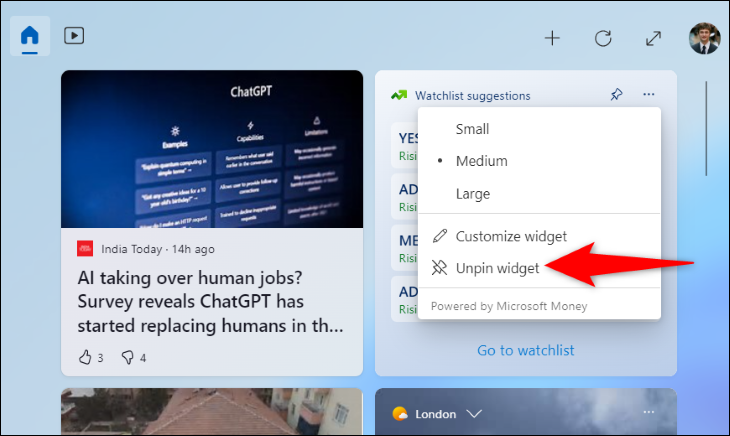
Task: Select the Small widget size
Action: point(539,129)
